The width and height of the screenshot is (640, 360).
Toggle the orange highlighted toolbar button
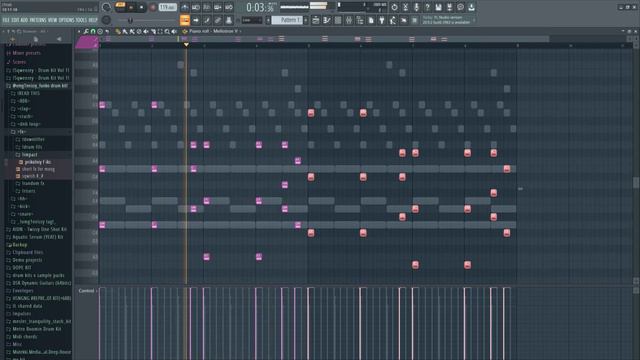(184, 20)
